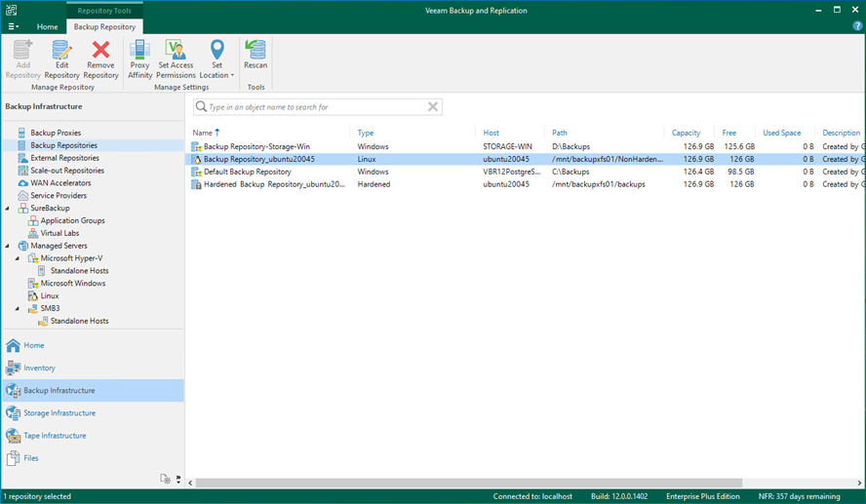
Task: Select the Linux managed servers node
Action: point(49,296)
